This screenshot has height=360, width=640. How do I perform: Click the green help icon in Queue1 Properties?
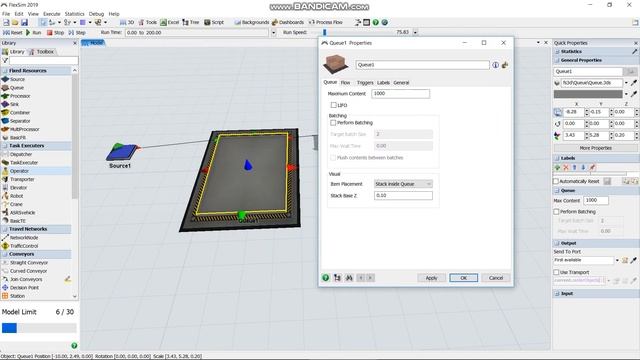326,278
